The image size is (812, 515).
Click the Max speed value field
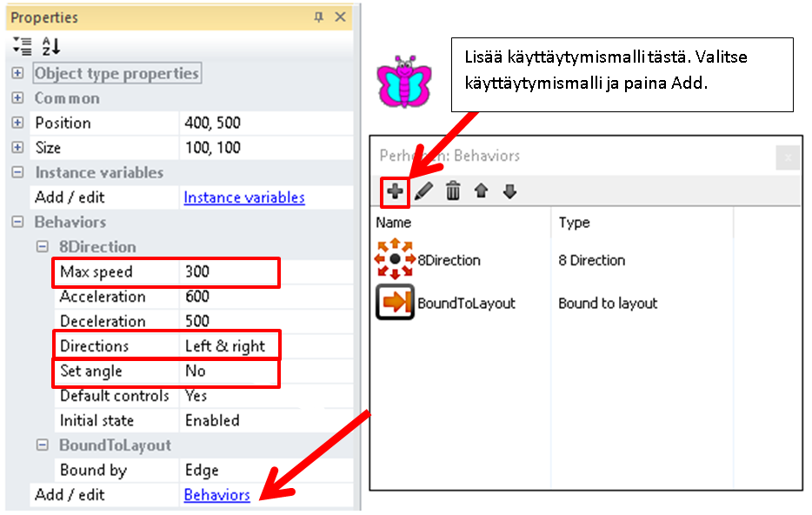click(230, 272)
